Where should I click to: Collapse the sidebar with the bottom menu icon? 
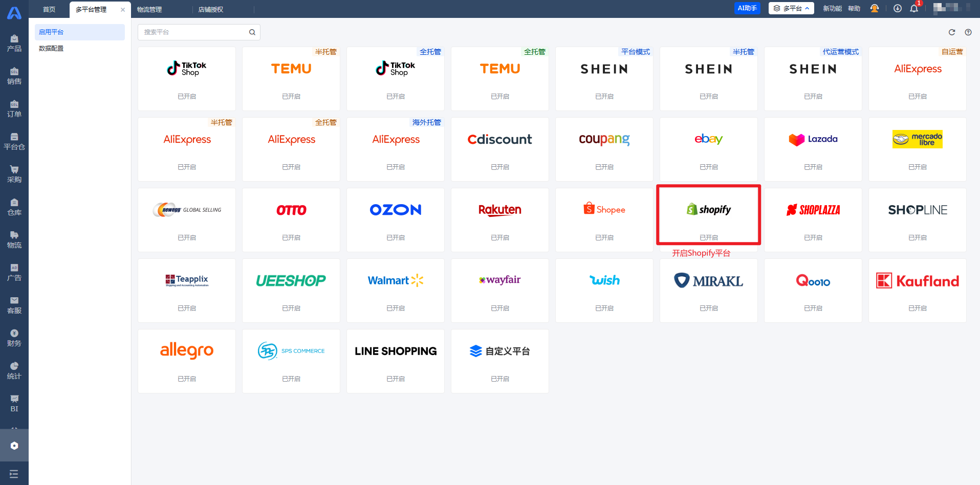[x=14, y=474]
